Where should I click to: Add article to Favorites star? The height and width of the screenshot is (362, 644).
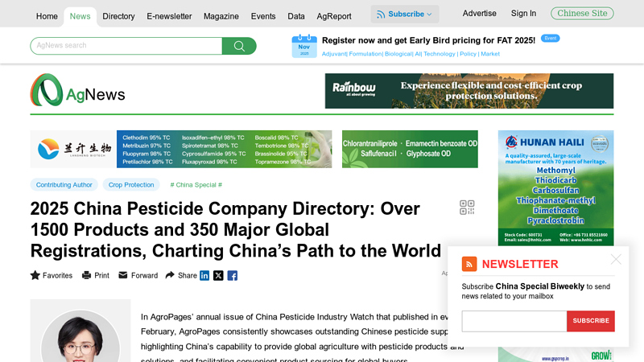pyautogui.click(x=35, y=275)
